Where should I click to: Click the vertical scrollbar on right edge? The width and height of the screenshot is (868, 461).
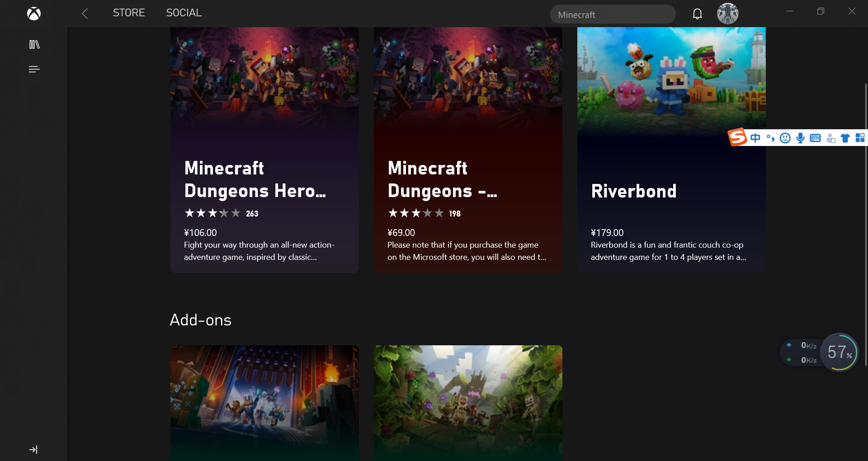pos(866,224)
